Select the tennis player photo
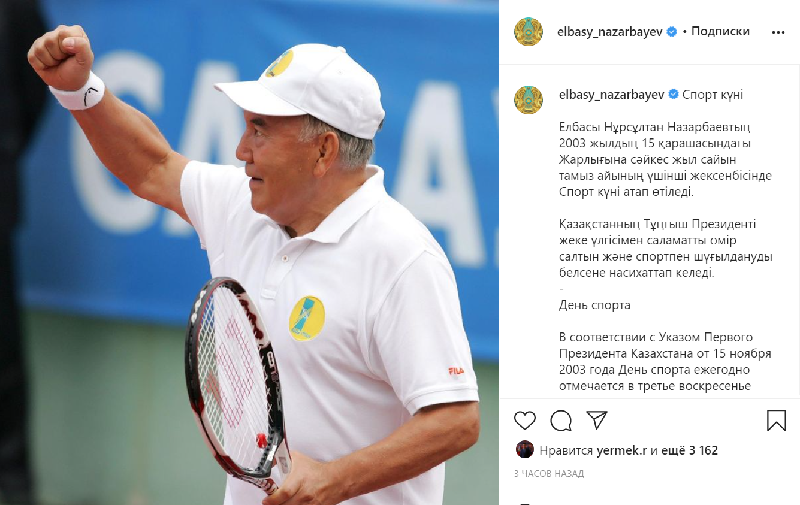800x505 pixels. tap(249, 252)
